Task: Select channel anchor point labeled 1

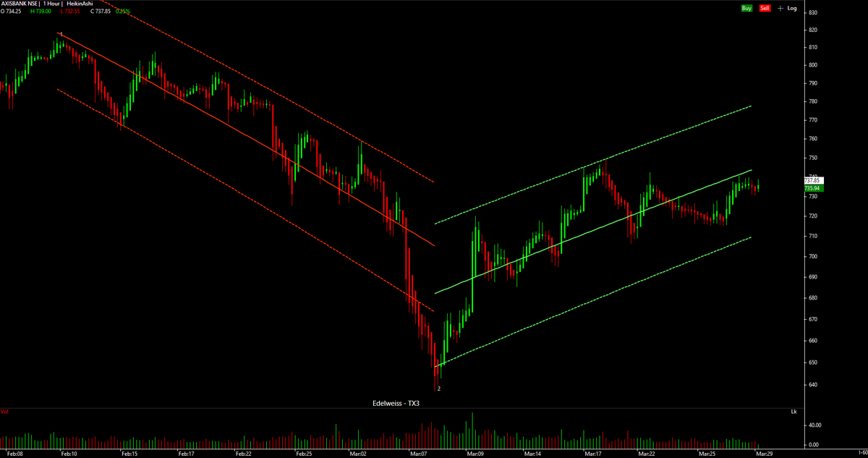Action: pos(61,35)
